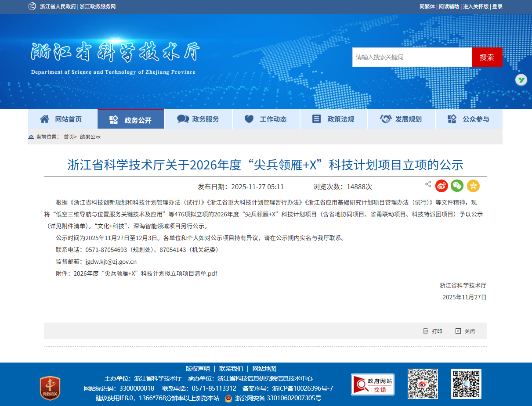The height and width of the screenshot is (406, 532).
Task: Click the 党政机关 red emblem badge
Action: 50,388
